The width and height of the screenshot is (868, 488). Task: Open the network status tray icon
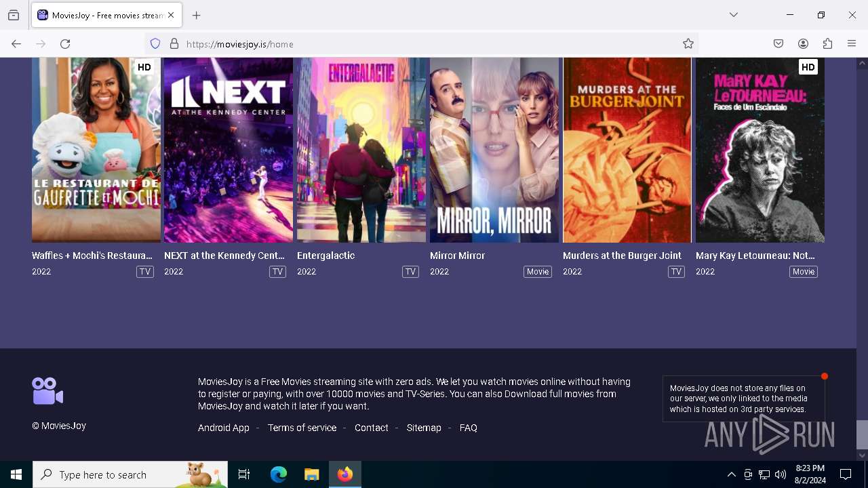pyautogui.click(x=764, y=474)
